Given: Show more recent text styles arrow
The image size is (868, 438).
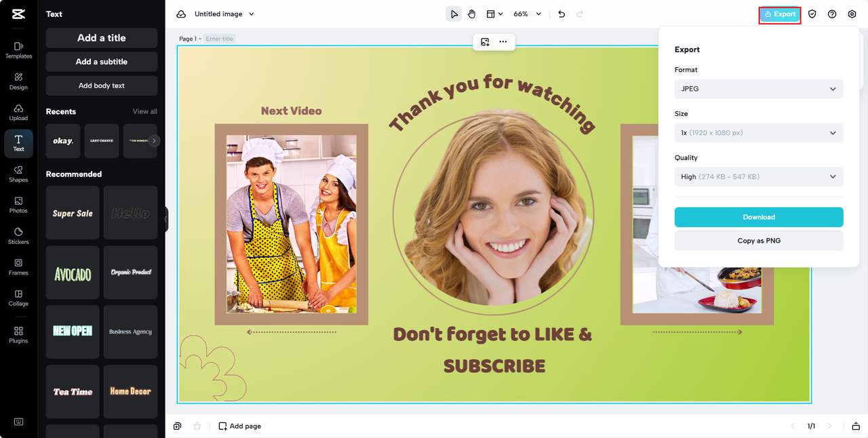Looking at the screenshot, I should (x=155, y=141).
